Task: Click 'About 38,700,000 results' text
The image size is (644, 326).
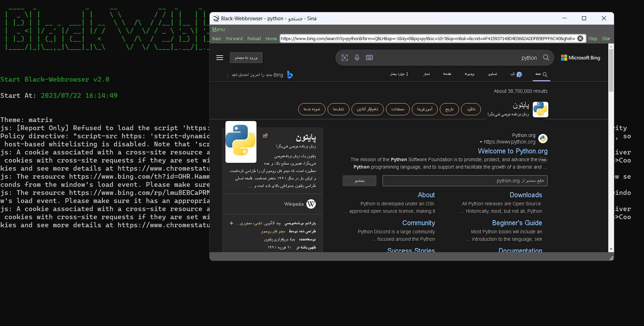Action: (521, 91)
